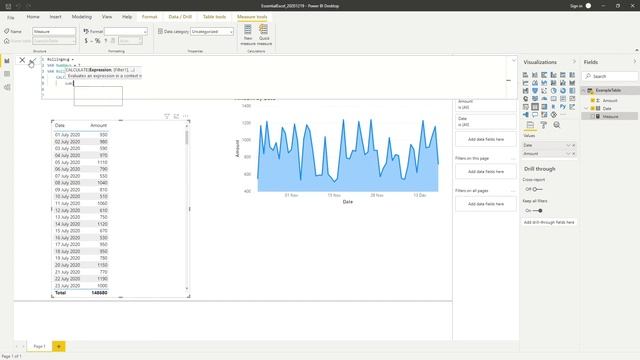Select the Matrix visualization icon
Image resolution: width=640 pixels, height=360 pixels.
(x=544, y=107)
